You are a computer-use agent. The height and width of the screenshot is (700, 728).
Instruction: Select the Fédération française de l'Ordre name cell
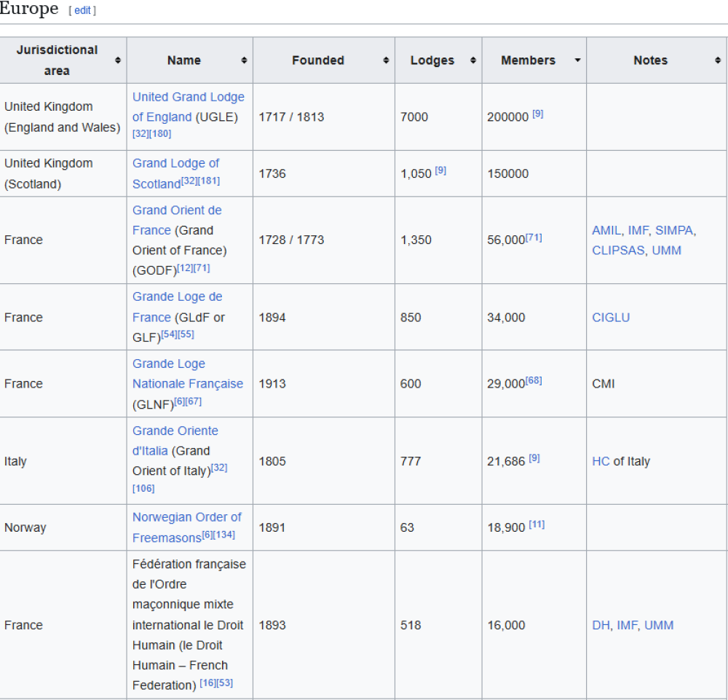click(189, 625)
